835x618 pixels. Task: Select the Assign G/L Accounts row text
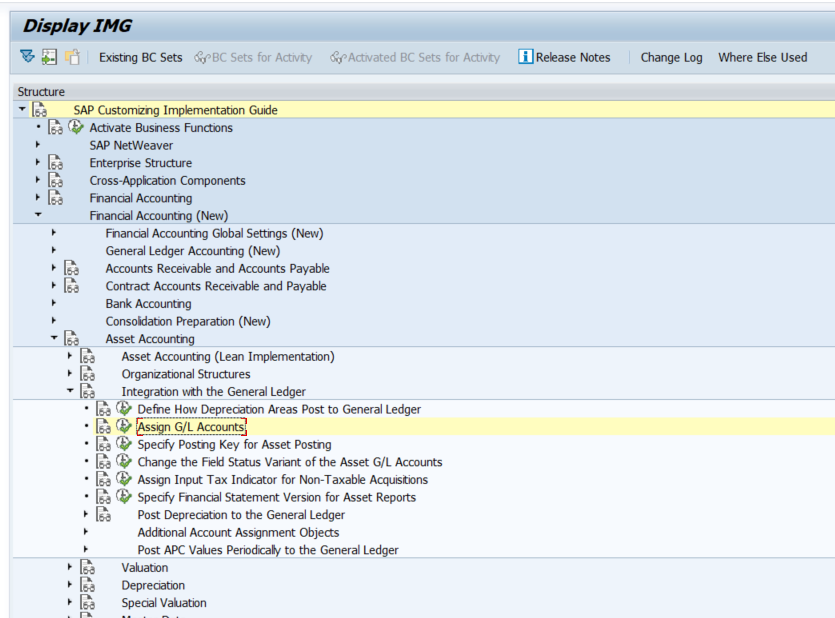pos(191,426)
